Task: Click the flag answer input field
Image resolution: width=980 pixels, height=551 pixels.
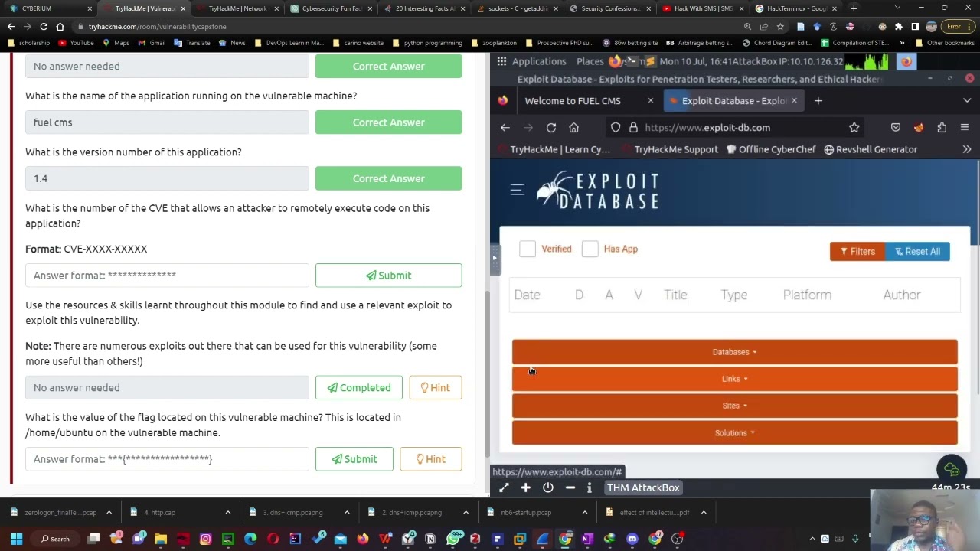Action: 167,459
